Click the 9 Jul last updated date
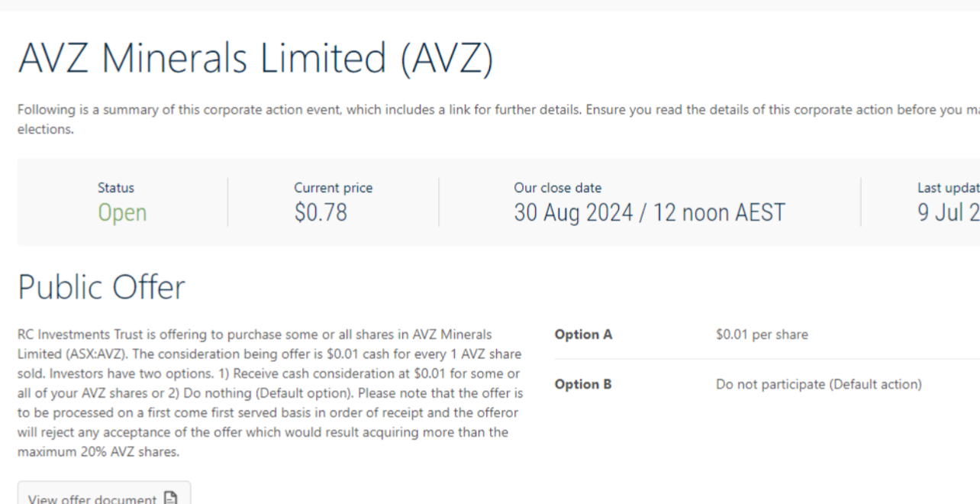This screenshot has width=980, height=504. 948,212
